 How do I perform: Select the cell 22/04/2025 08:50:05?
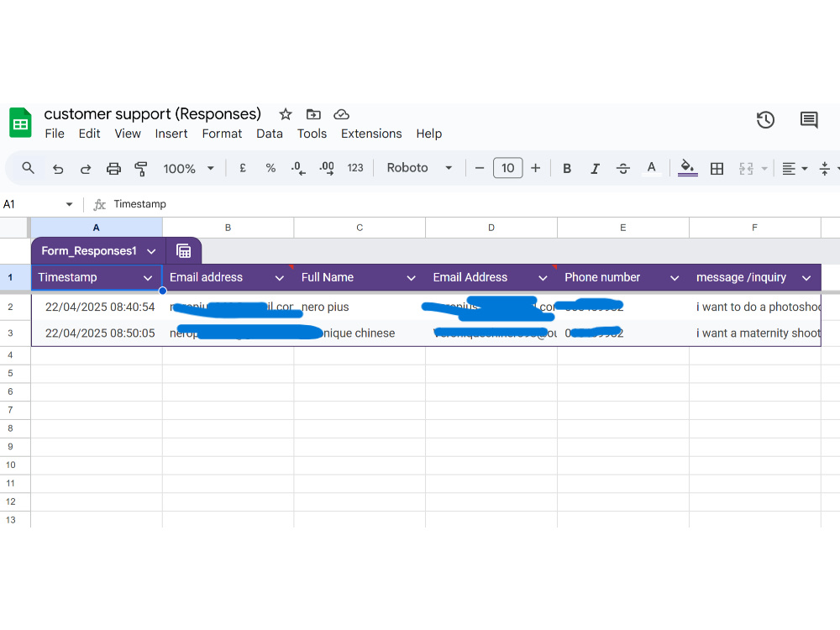[x=97, y=333]
